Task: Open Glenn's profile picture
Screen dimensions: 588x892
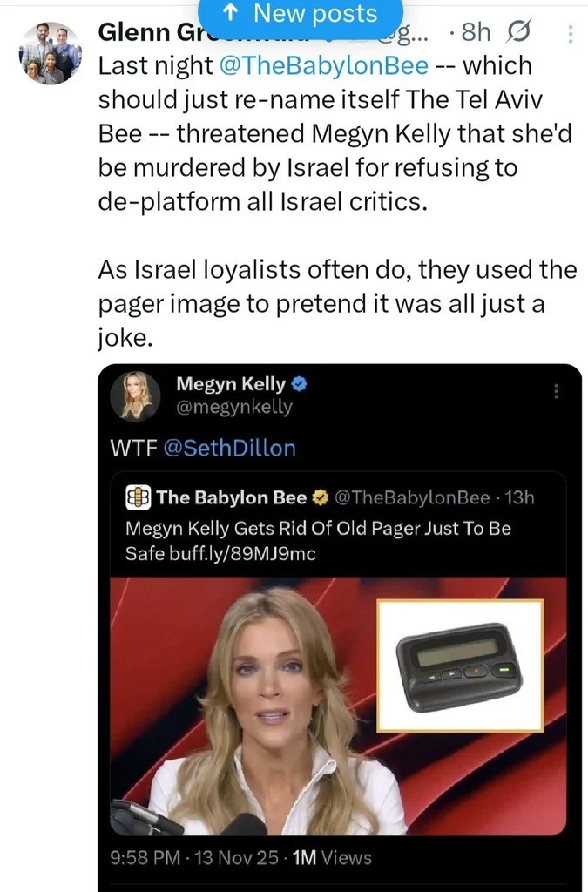Action: 50,54
